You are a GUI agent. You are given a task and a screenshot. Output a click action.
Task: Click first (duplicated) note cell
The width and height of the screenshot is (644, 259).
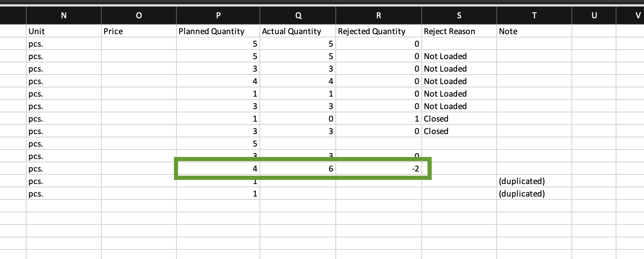pos(534,181)
